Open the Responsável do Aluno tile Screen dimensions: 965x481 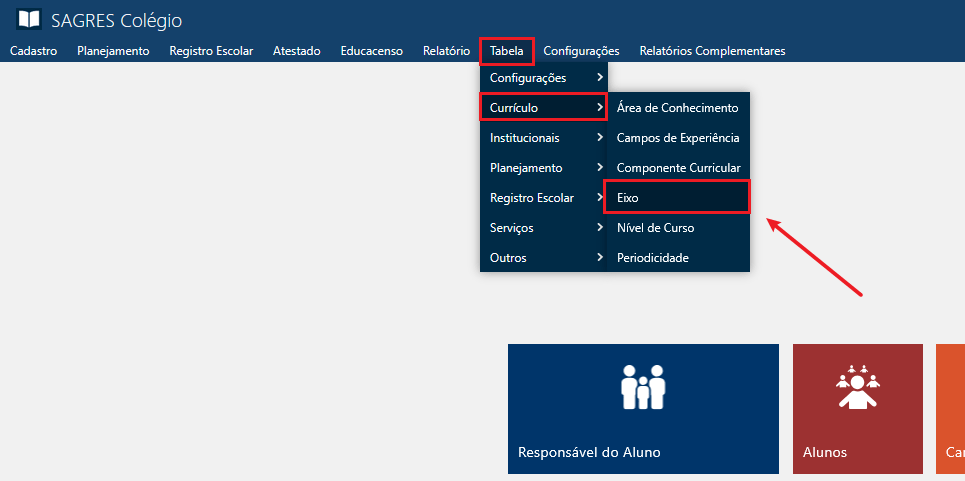click(x=643, y=409)
